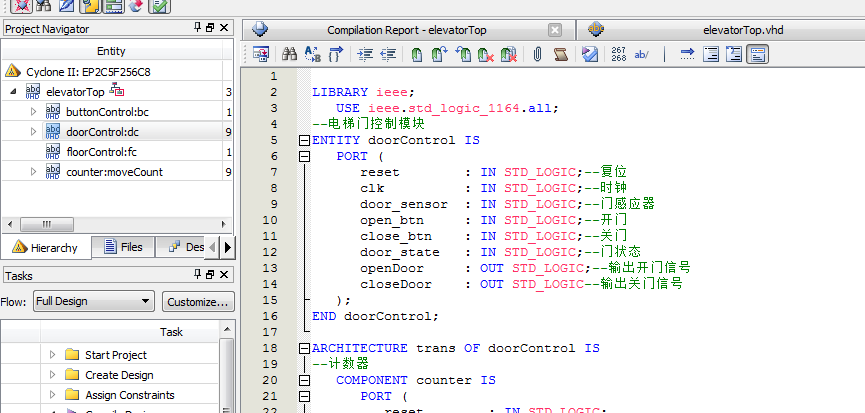Close the Compilation Report tab

[555, 30]
